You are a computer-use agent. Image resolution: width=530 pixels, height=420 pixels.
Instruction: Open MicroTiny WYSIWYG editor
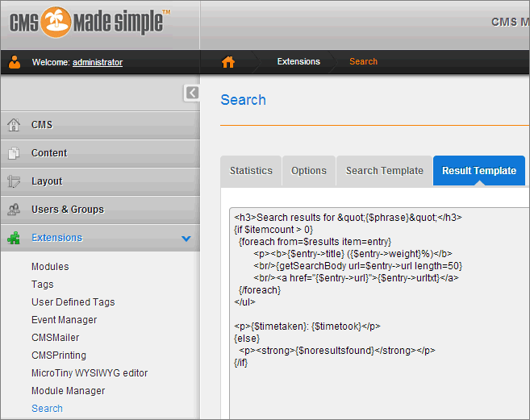[90, 373]
